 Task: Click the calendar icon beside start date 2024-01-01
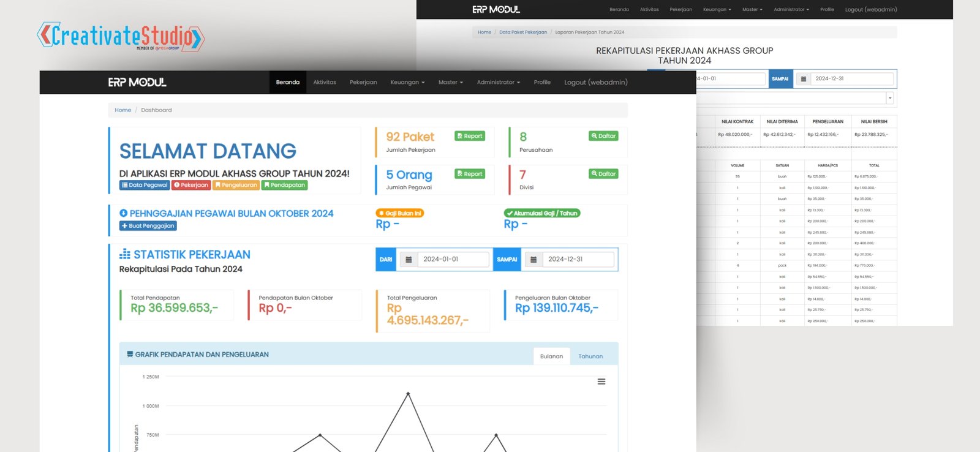(x=409, y=260)
